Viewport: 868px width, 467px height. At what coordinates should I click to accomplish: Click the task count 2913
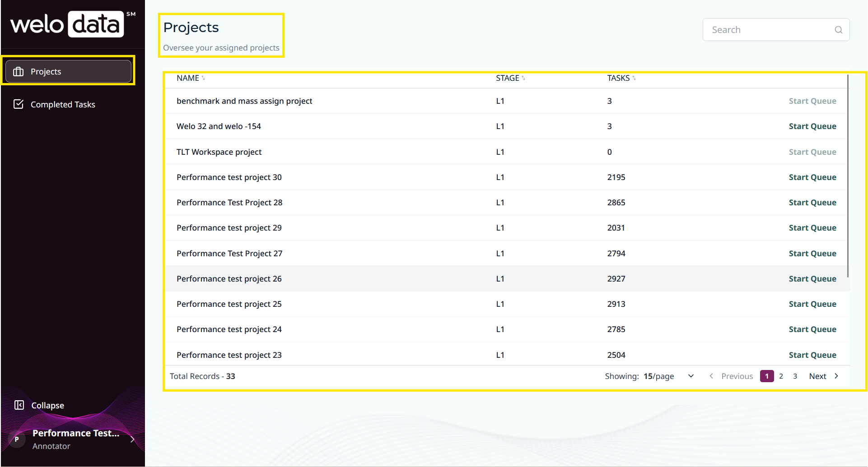616,304
